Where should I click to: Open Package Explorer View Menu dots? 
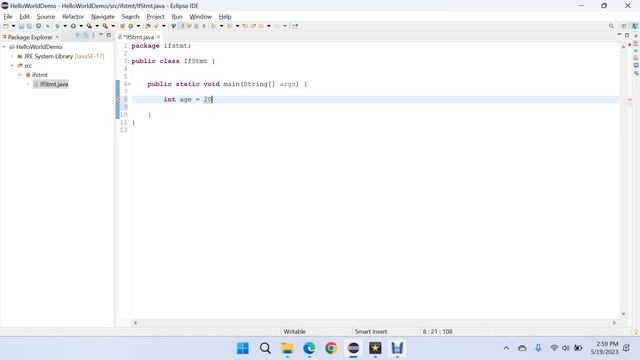pos(93,36)
